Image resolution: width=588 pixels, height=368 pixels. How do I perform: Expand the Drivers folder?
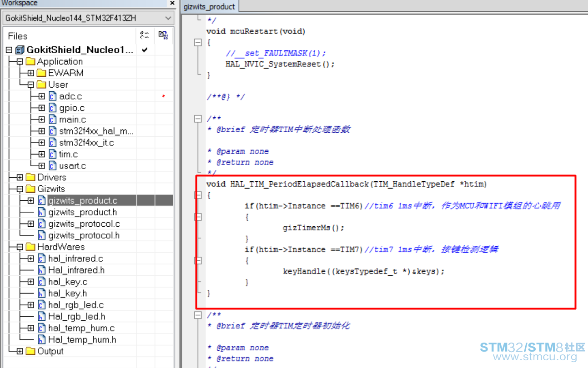pyautogui.click(x=20, y=177)
